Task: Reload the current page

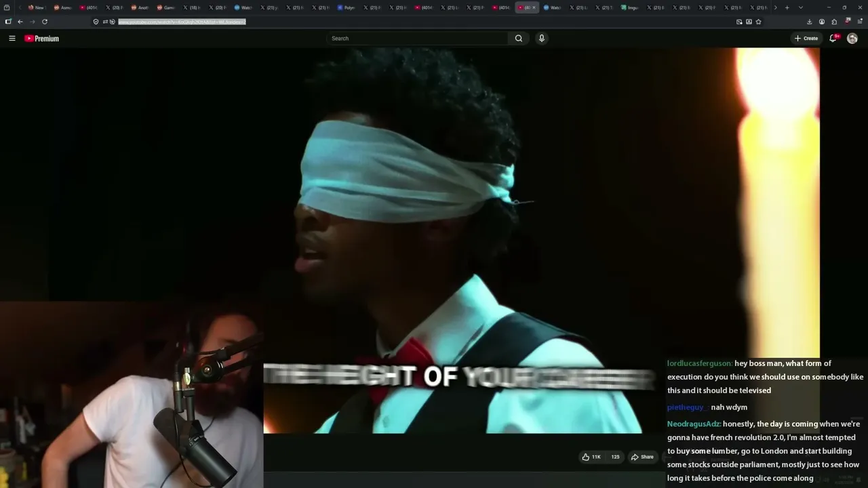Action: (45, 22)
